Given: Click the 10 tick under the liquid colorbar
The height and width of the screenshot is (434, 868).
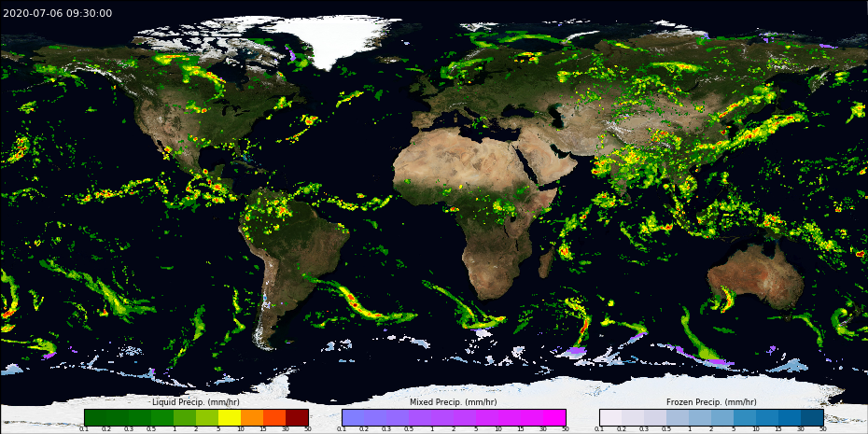Looking at the screenshot, I should [x=241, y=429].
